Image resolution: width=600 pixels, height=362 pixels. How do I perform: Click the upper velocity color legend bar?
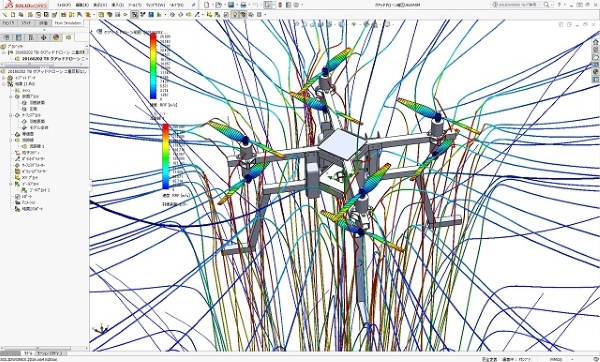click(153, 66)
